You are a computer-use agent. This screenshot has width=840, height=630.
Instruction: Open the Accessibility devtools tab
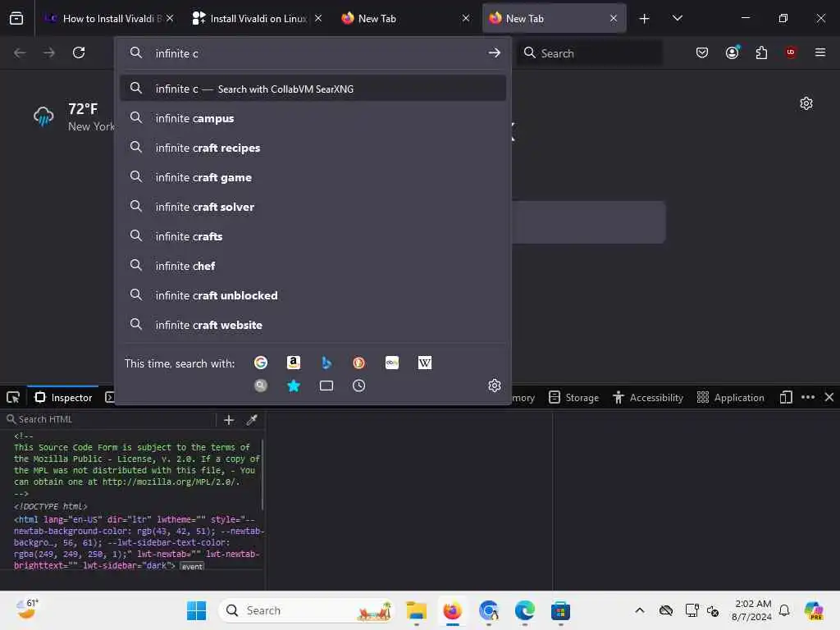(648, 398)
